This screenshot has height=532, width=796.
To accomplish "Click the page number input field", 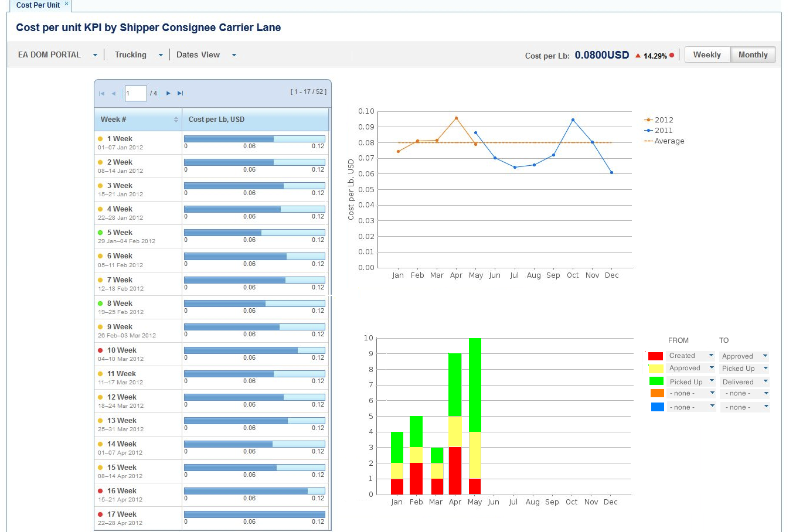I will click(x=135, y=93).
